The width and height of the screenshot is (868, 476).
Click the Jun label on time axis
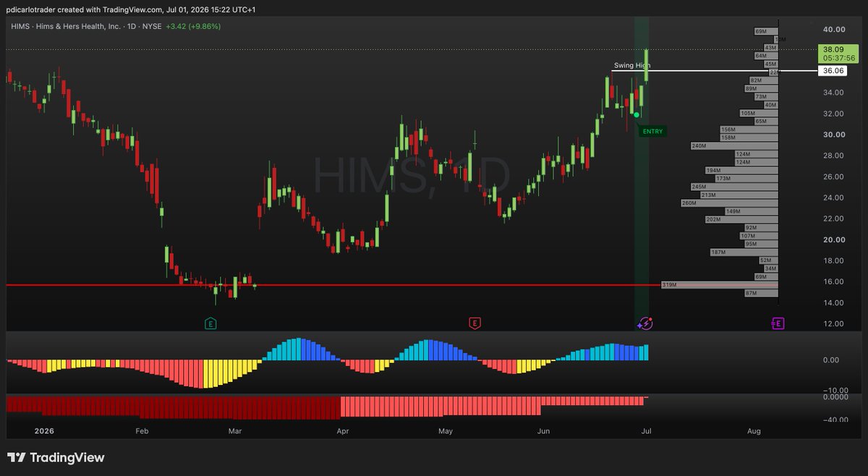pyautogui.click(x=544, y=431)
